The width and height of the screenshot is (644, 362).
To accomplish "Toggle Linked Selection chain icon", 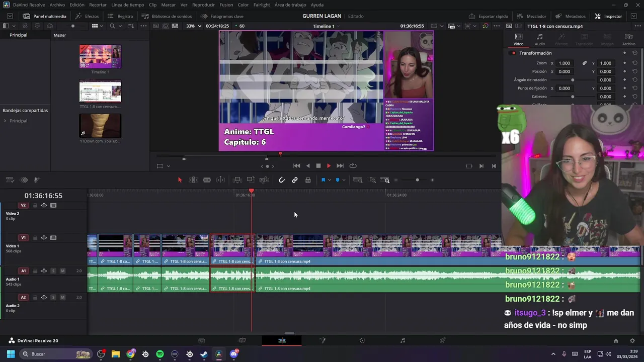I will (x=295, y=180).
